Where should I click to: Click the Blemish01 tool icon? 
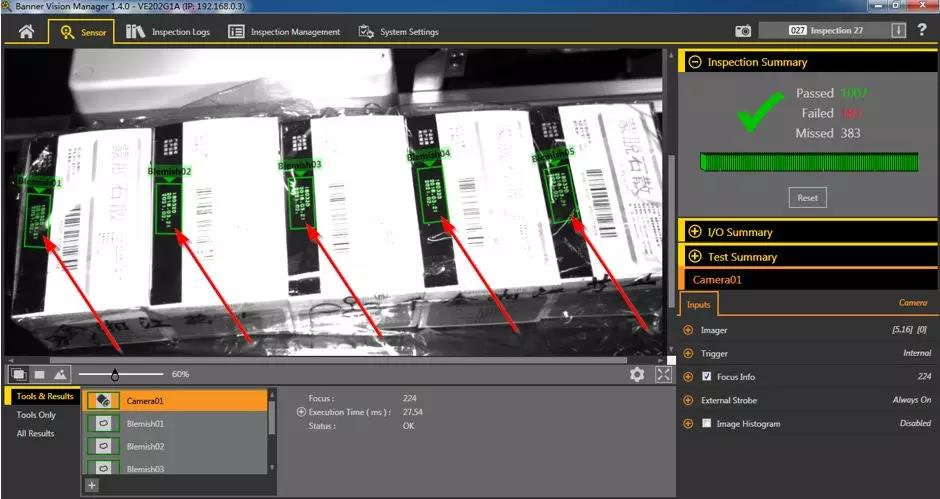103,423
